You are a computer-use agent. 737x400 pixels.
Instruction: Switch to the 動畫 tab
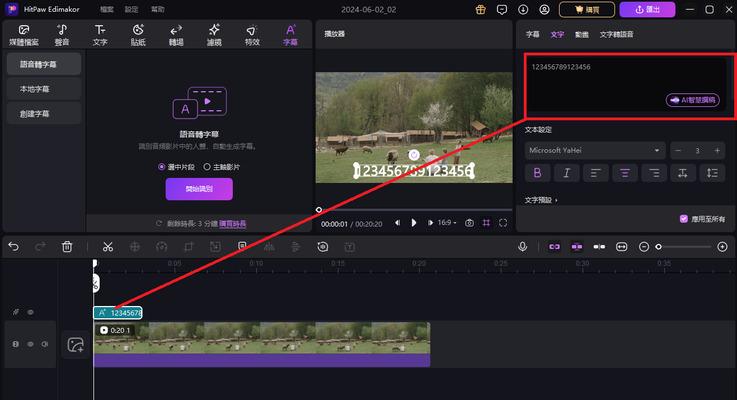tap(580, 34)
